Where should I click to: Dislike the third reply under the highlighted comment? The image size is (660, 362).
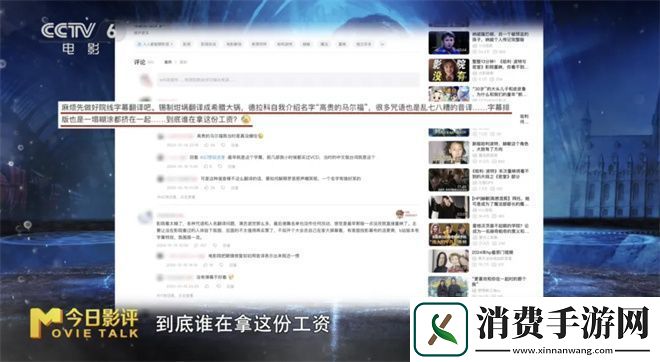(223, 188)
